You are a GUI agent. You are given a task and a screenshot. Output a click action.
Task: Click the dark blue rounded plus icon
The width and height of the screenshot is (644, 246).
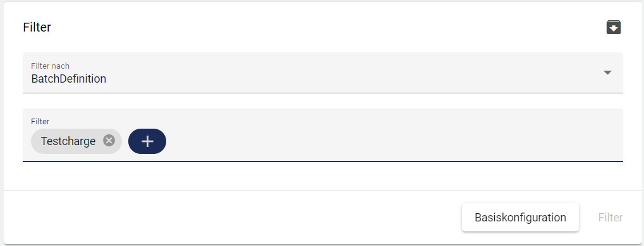147,141
